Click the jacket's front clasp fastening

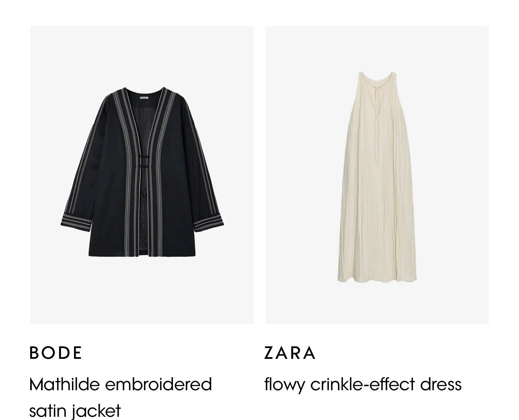(x=144, y=161)
